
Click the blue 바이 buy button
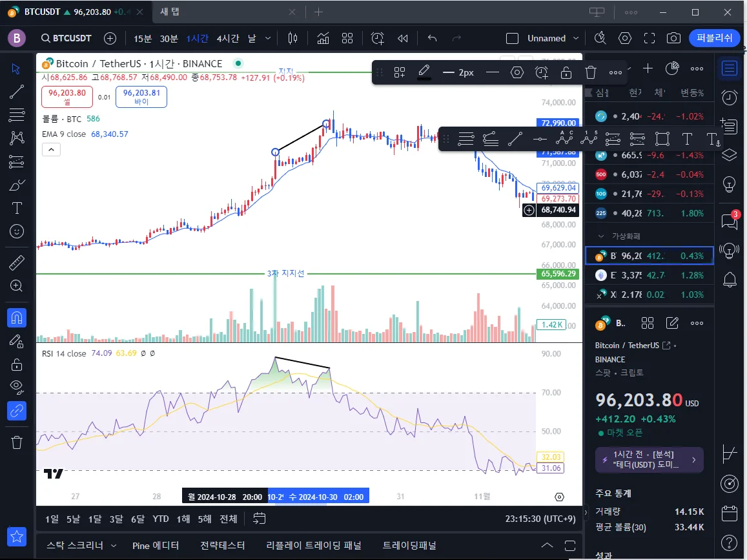141,97
